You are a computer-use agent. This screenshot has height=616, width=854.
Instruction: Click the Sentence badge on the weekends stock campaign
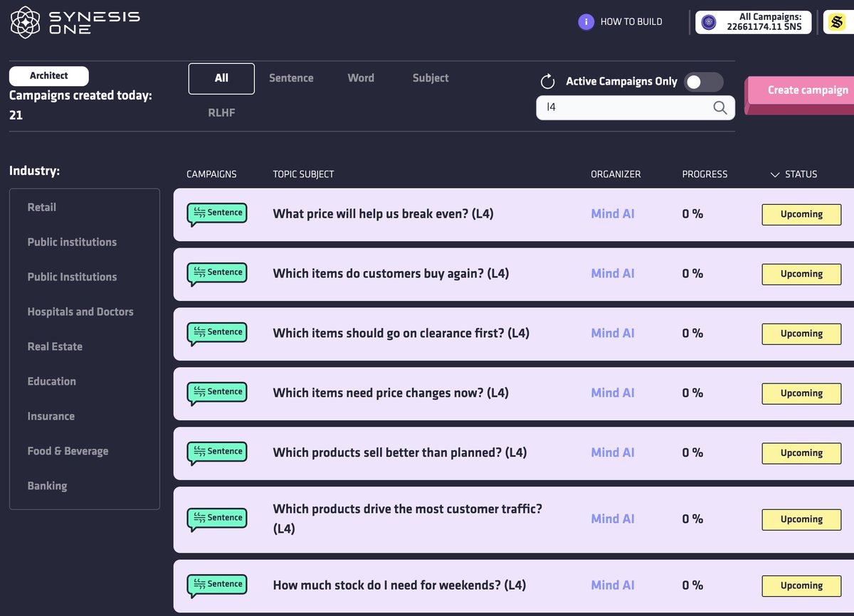[x=216, y=584]
